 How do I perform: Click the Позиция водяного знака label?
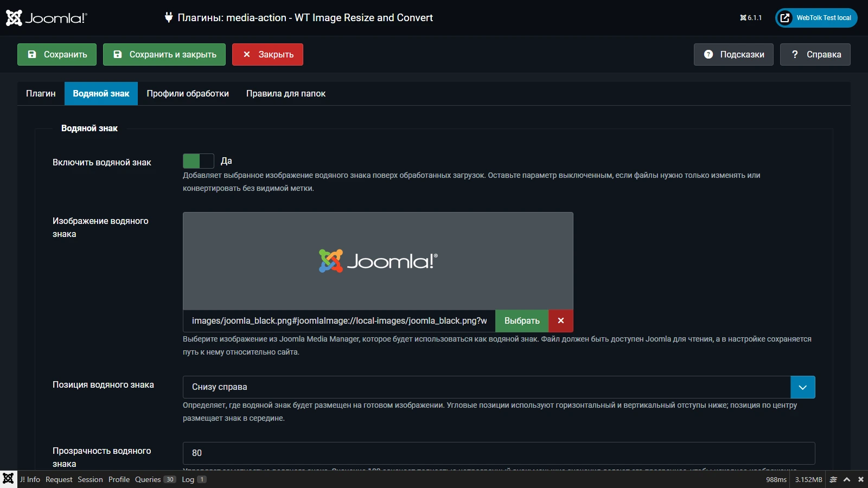click(x=103, y=384)
